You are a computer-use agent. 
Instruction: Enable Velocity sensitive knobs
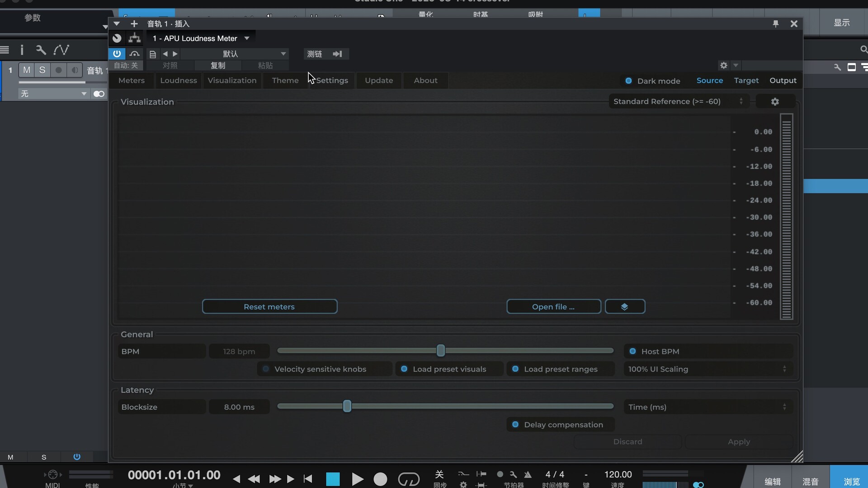point(325,369)
